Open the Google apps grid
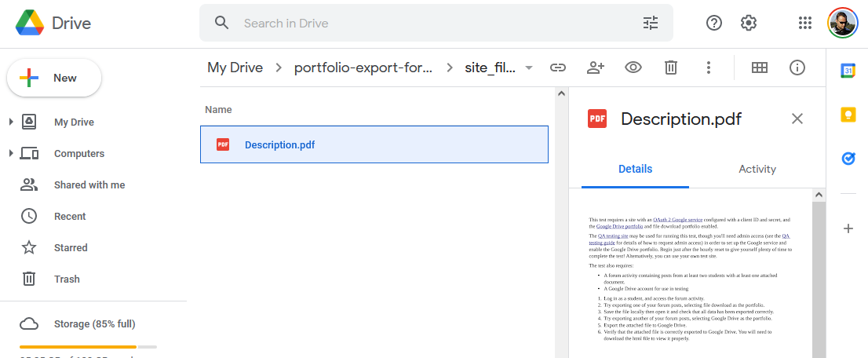Screen dimensions: 868x358 coord(805,23)
